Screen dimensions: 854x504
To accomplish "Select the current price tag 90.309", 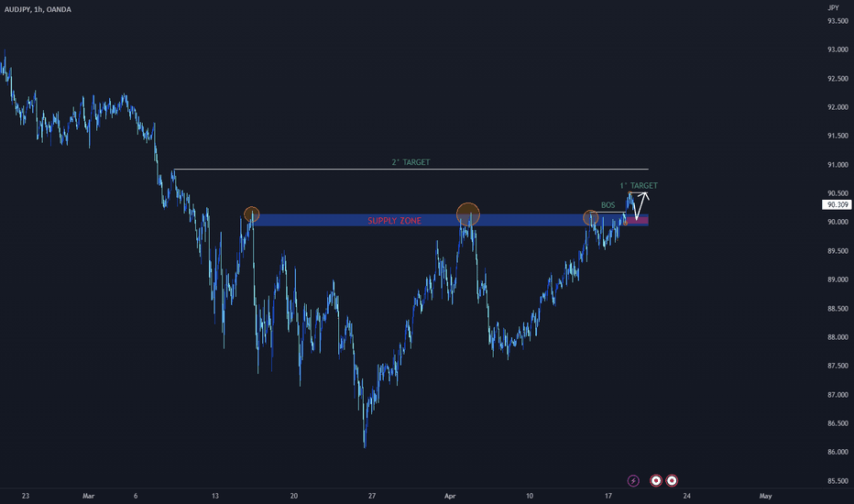I will (x=836, y=205).
